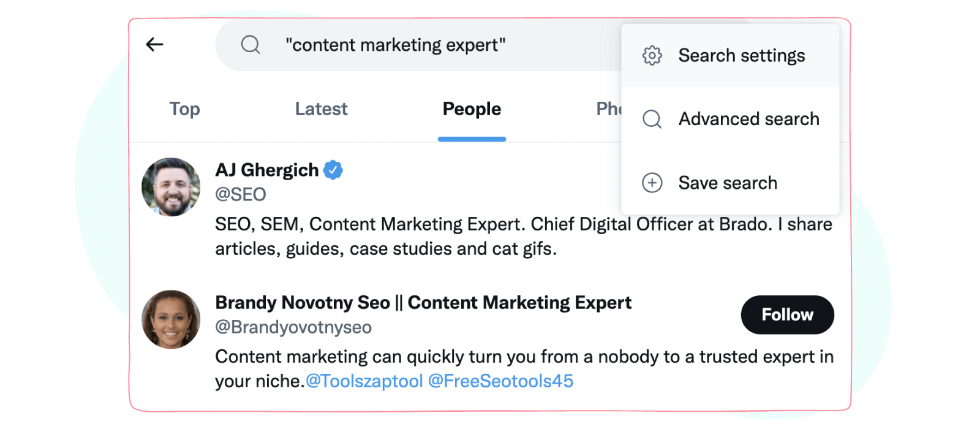Open the @Toolszaptool mention link
980x429 pixels.
coord(363,381)
